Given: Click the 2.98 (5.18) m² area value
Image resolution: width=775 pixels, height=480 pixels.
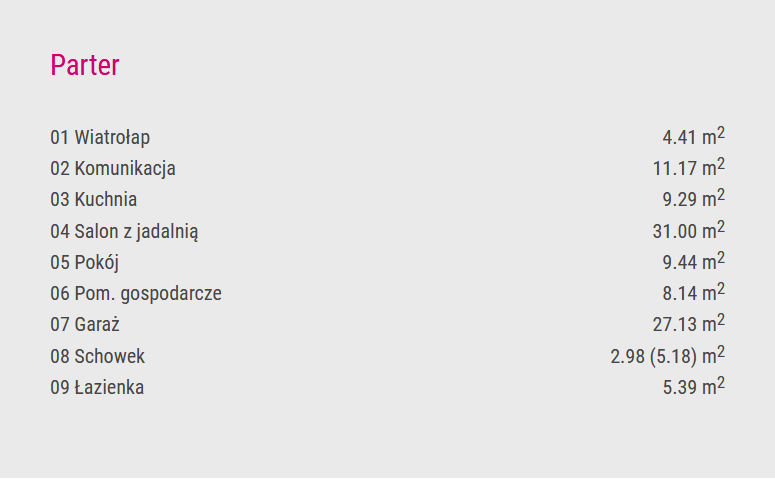Looking at the screenshot, I should tap(668, 355).
